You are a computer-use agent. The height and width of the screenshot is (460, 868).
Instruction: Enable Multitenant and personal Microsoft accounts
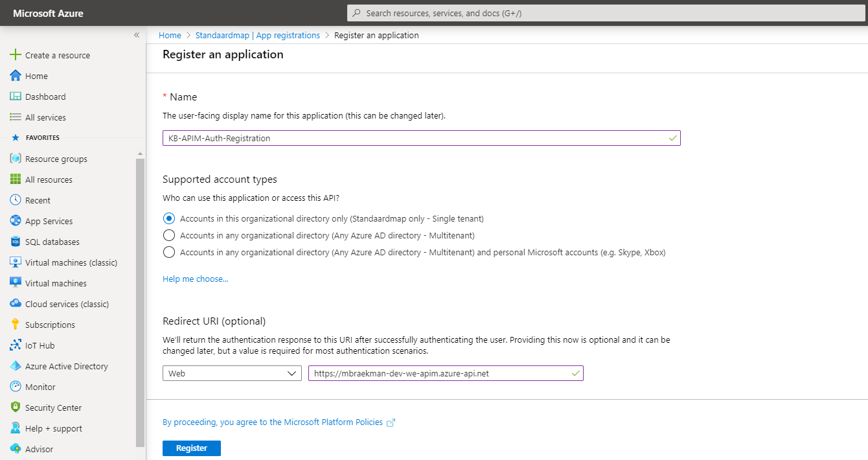click(169, 253)
